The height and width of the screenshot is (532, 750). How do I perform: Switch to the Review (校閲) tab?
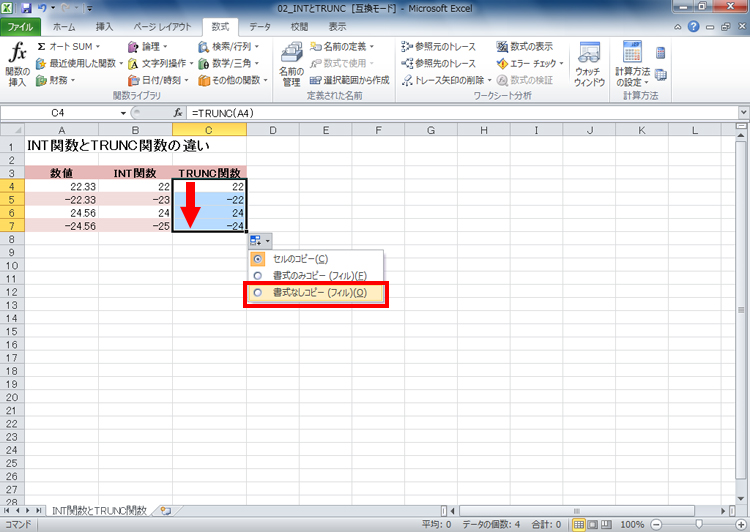pos(299,27)
